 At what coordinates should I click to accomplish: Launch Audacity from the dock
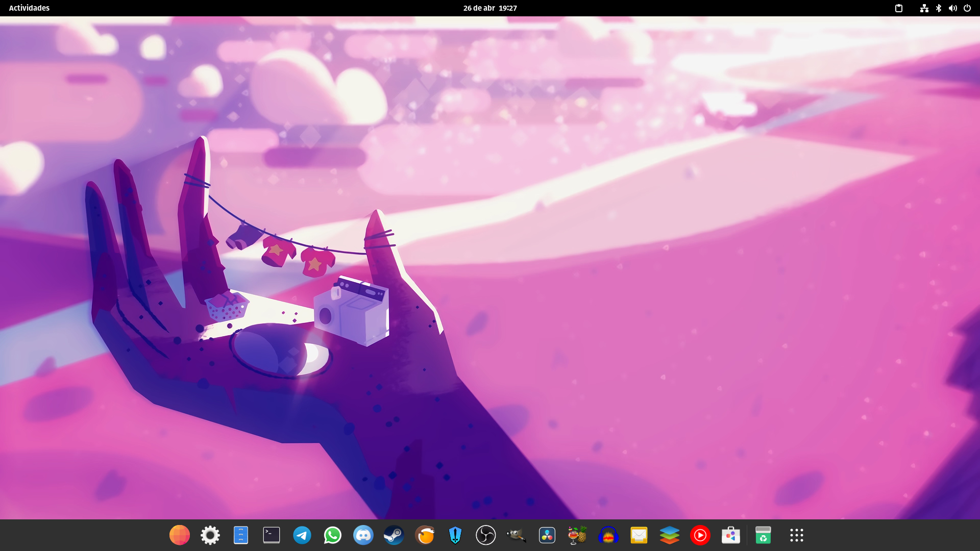(608, 535)
